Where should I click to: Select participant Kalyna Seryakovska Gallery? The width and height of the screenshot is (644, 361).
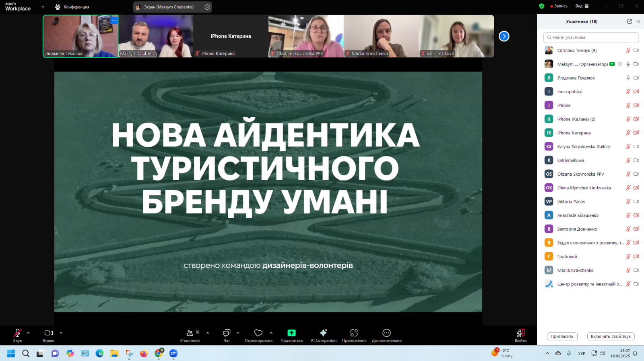[591, 146]
